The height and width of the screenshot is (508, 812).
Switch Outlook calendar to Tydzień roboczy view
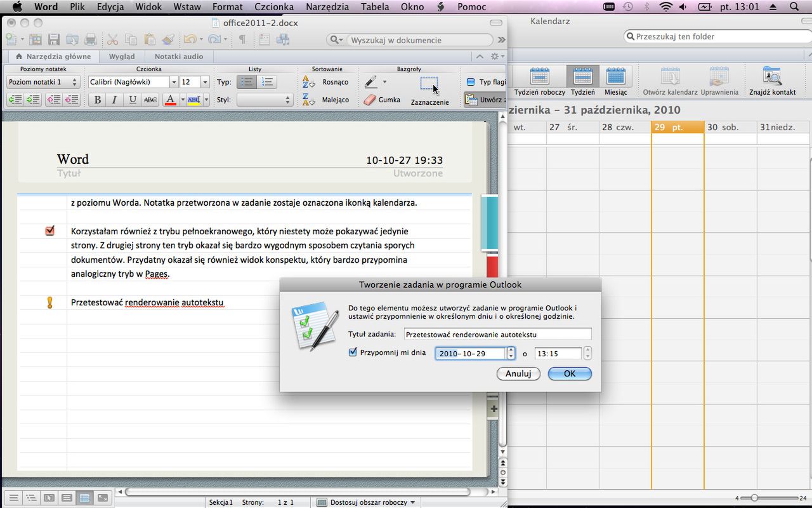click(x=540, y=82)
